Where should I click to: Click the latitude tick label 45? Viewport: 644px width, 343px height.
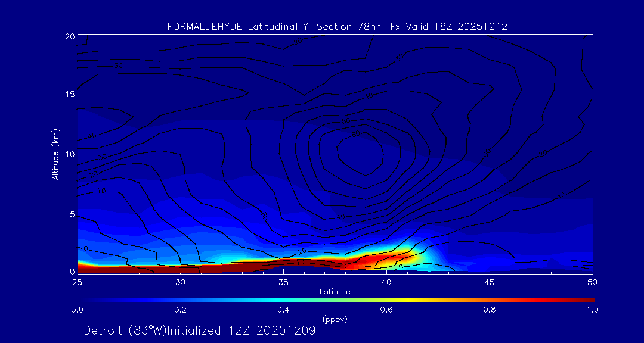(x=490, y=282)
